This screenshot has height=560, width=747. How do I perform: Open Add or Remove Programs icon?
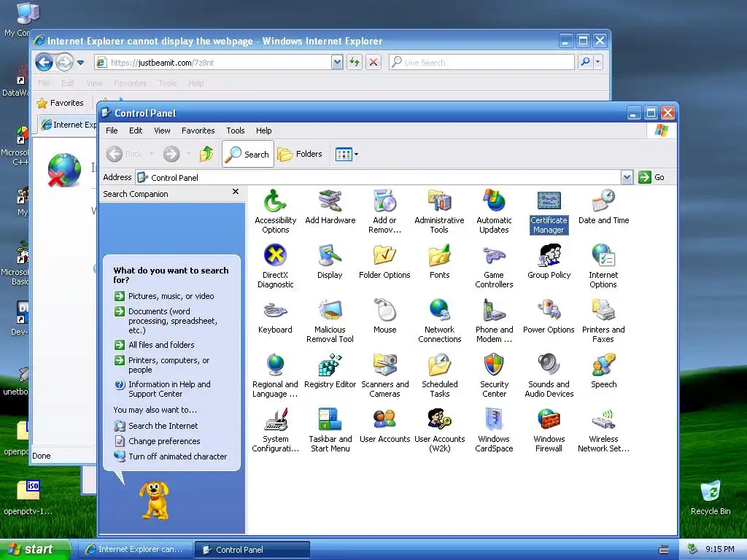point(384,211)
